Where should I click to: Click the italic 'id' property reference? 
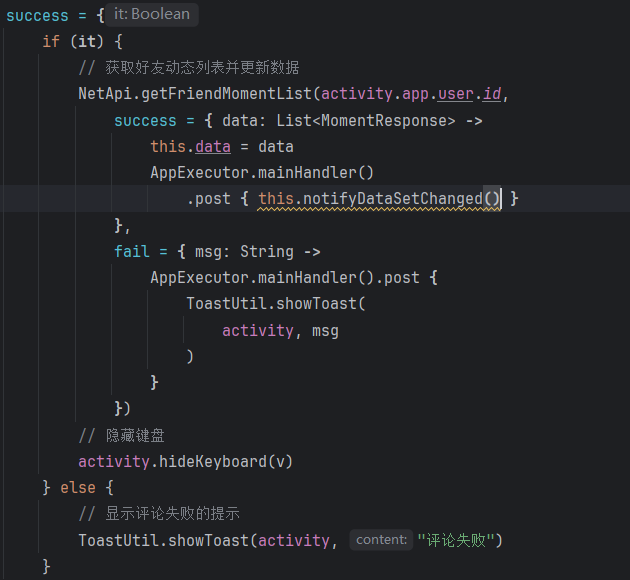(492, 94)
